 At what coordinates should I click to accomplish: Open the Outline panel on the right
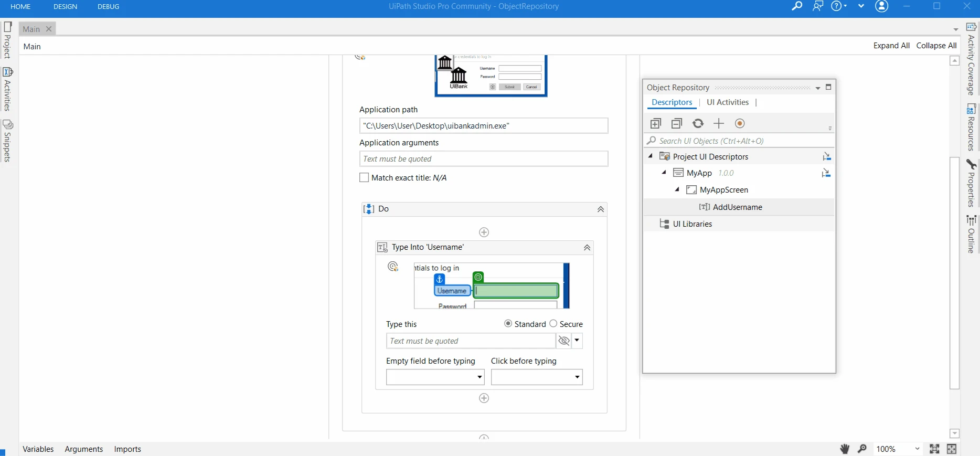coord(971,234)
